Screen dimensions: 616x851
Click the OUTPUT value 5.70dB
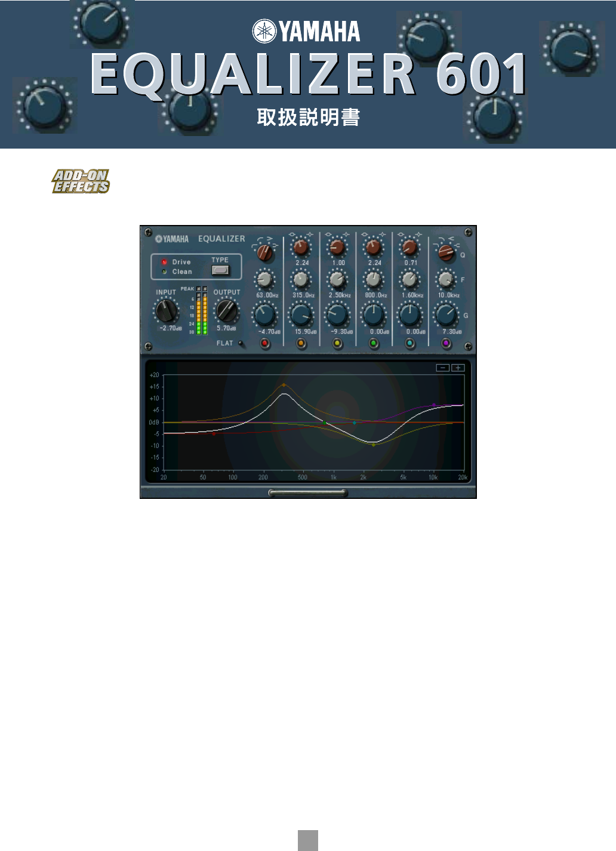[x=226, y=328]
